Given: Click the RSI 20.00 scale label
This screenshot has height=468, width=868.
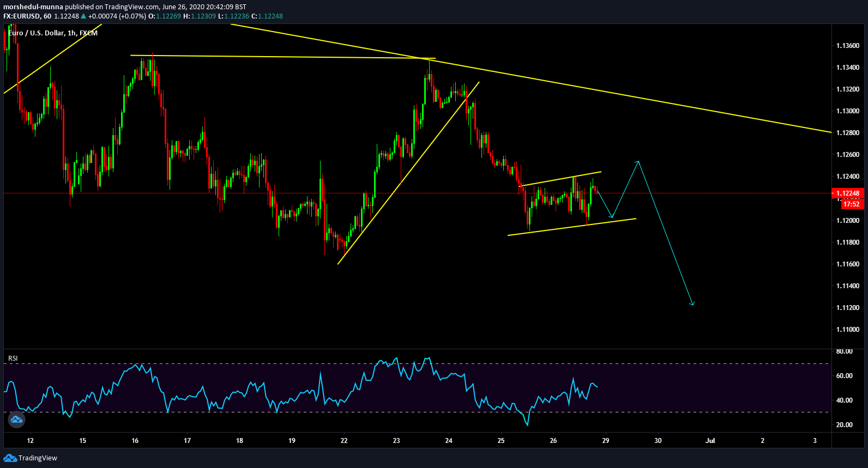Looking at the screenshot, I should tap(845, 425).
